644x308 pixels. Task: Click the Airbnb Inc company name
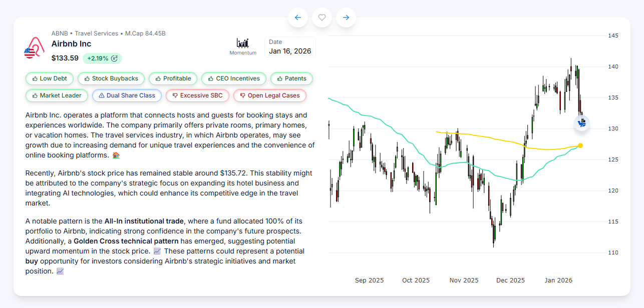tap(71, 44)
